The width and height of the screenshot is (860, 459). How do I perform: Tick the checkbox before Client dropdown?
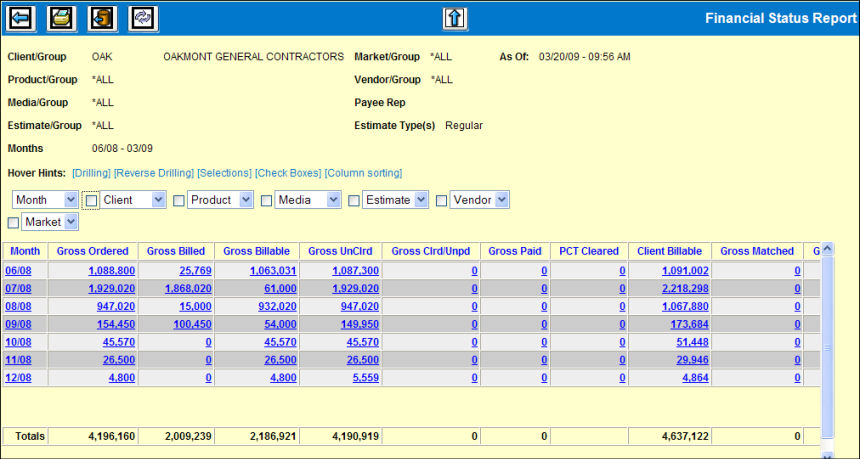point(91,201)
